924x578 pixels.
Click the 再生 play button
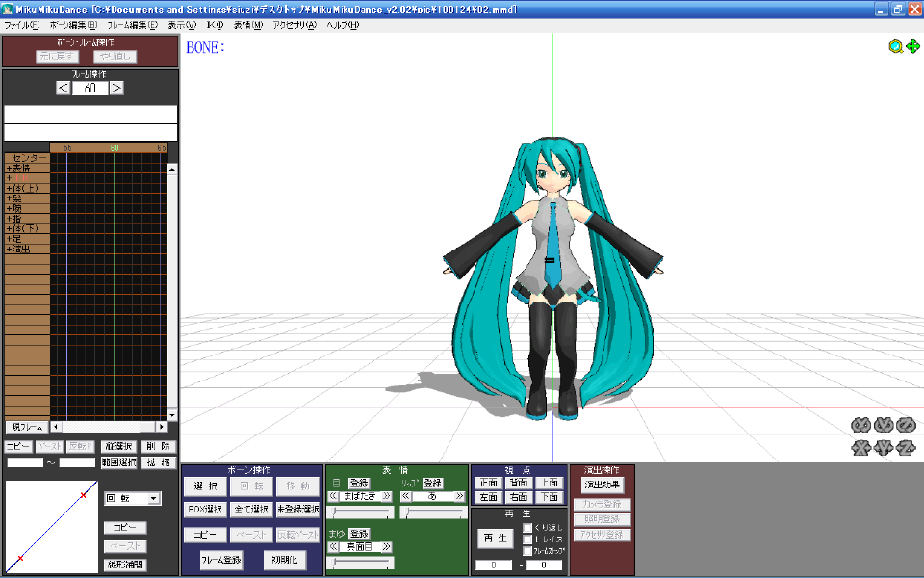(495, 538)
